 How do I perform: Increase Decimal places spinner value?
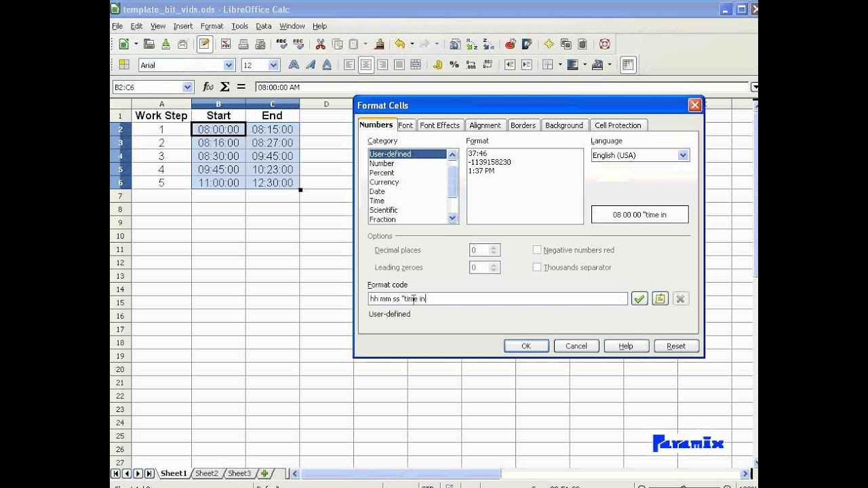point(494,247)
